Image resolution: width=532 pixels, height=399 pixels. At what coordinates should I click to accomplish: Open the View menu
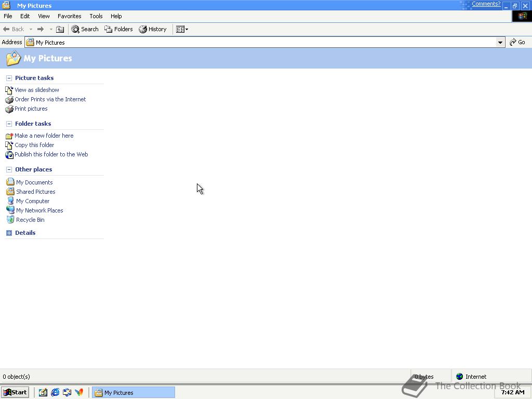[x=44, y=16]
